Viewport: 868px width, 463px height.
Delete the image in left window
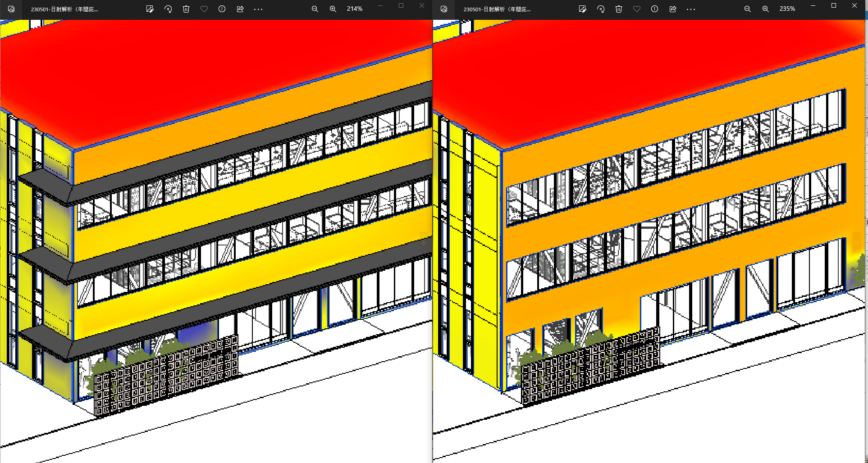(x=186, y=9)
